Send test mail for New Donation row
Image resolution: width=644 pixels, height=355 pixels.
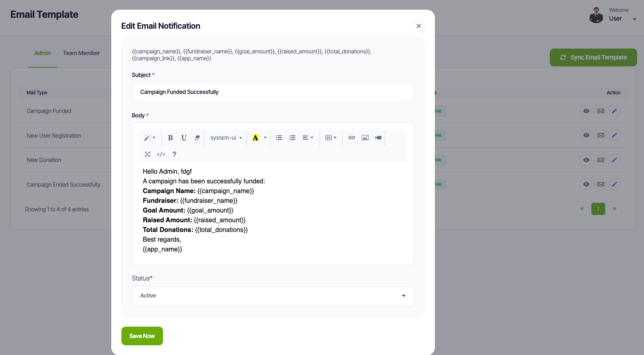pos(601,160)
